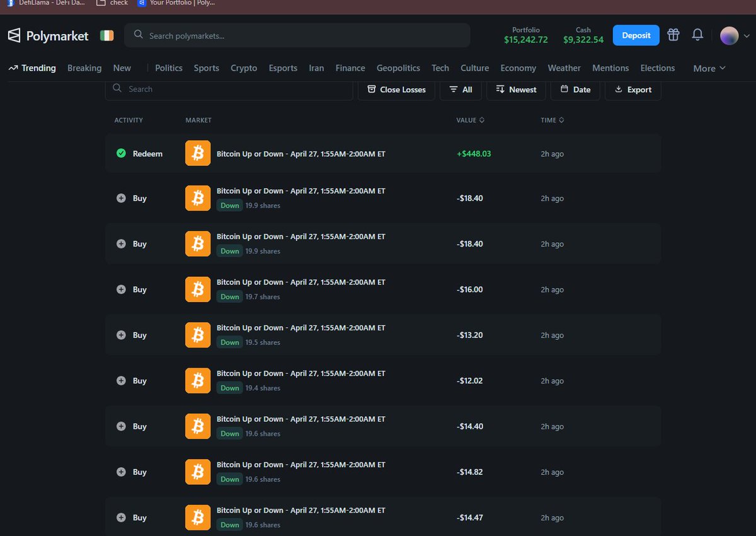This screenshot has height=536, width=756.
Task: Open the Sports category
Action: [207, 68]
